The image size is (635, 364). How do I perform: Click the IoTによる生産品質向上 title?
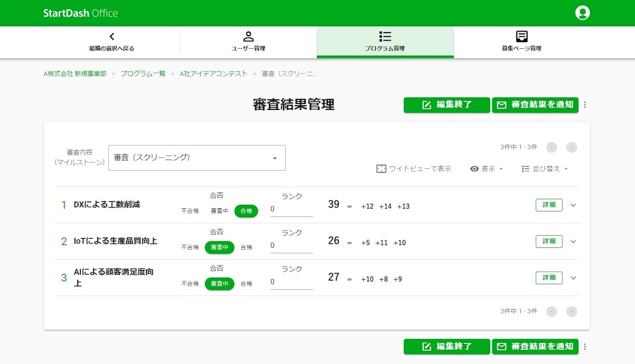tap(115, 241)
